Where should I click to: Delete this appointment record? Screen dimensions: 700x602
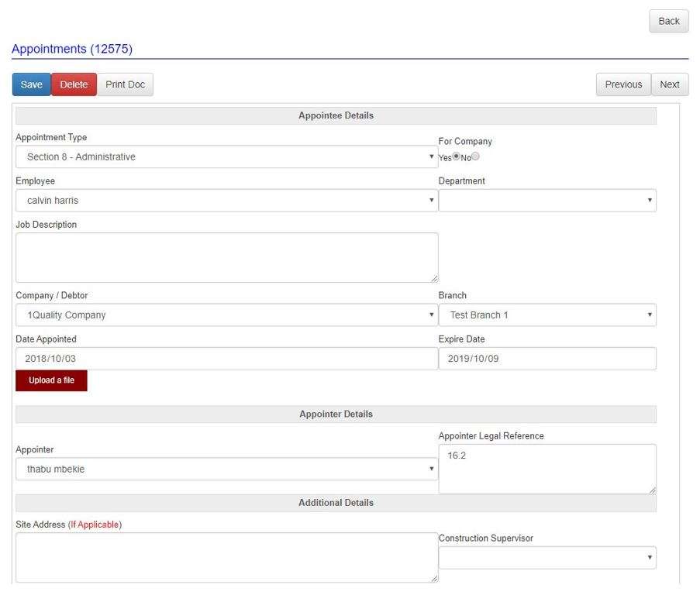(74, 84)
